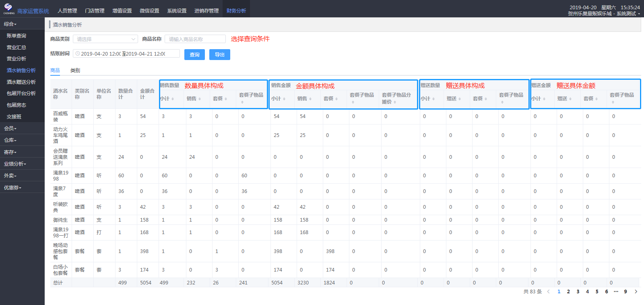Viewport: 644px width, 305px height.
Task: Expand the 寄存 sidebar section
Action: (x=22, y=152)
